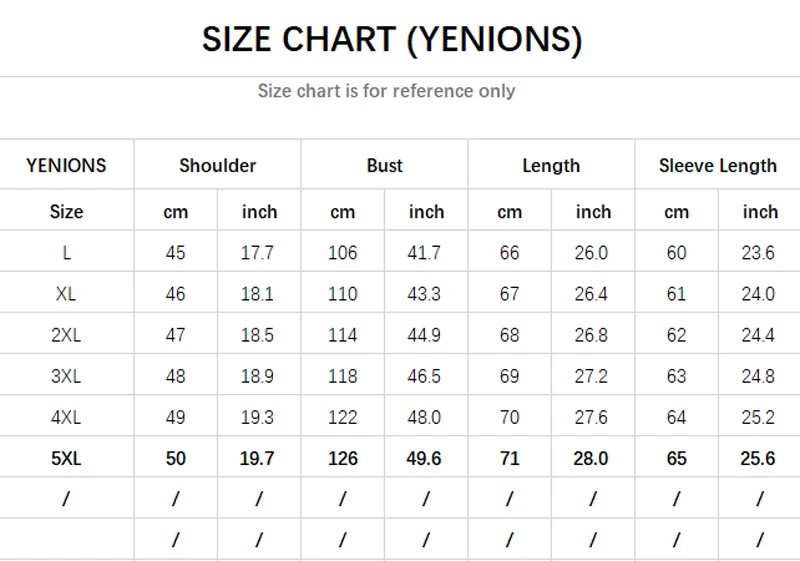
Task: Click the SIZE CHART (YENIONS) title
Action: 392,39
